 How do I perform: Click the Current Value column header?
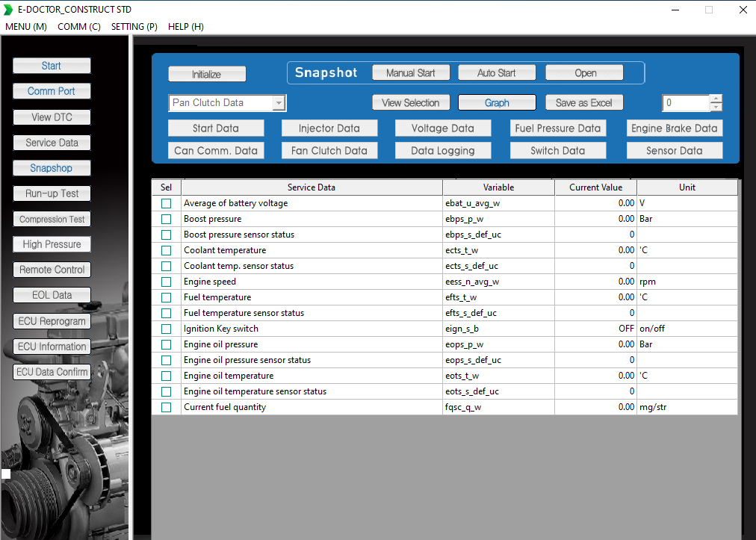[596, 187]
